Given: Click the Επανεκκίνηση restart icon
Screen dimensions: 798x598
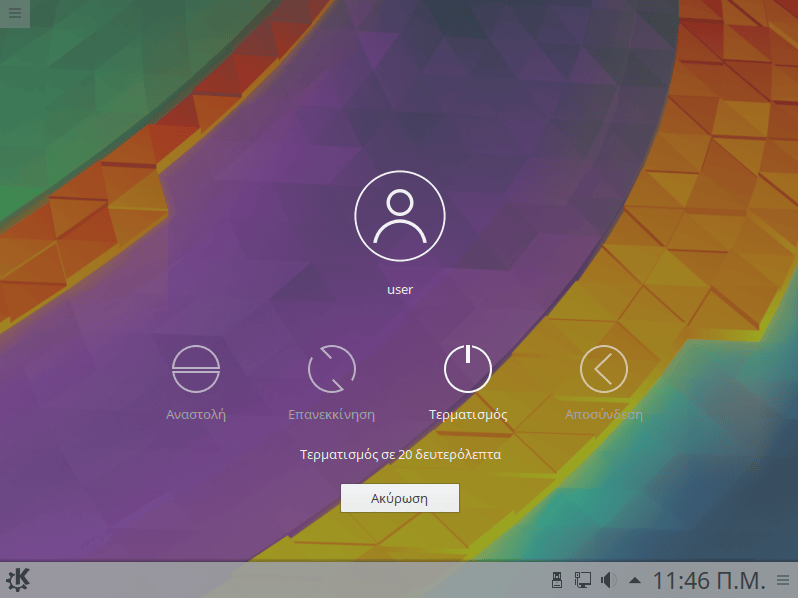Looking at the screenshot, I should point(332,369).
